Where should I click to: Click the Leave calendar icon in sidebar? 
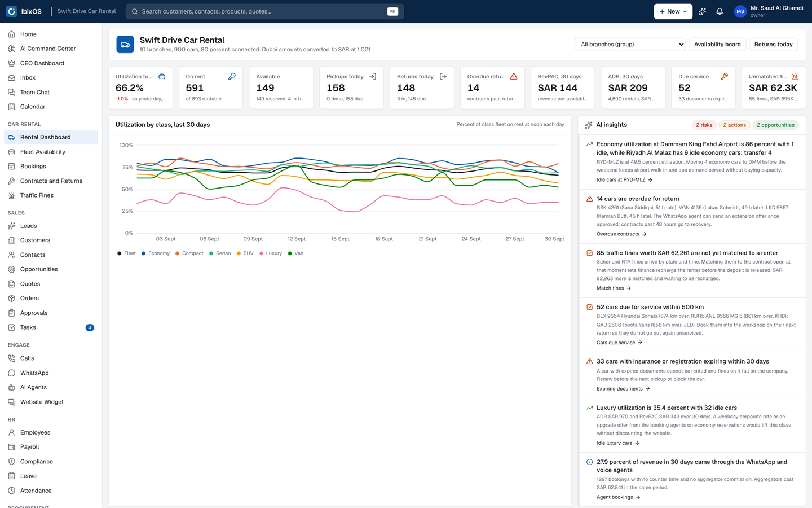(11, 476)
